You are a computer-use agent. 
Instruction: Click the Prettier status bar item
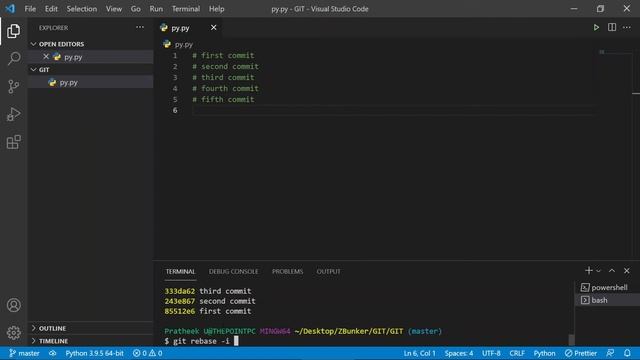581,353
